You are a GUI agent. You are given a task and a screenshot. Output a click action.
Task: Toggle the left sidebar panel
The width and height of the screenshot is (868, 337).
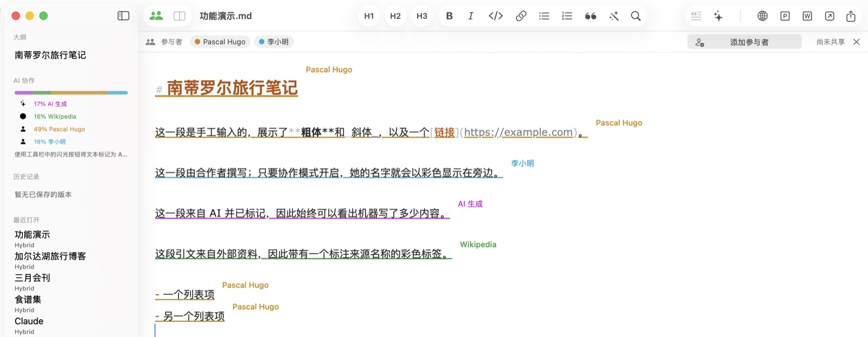pos(124,16)
